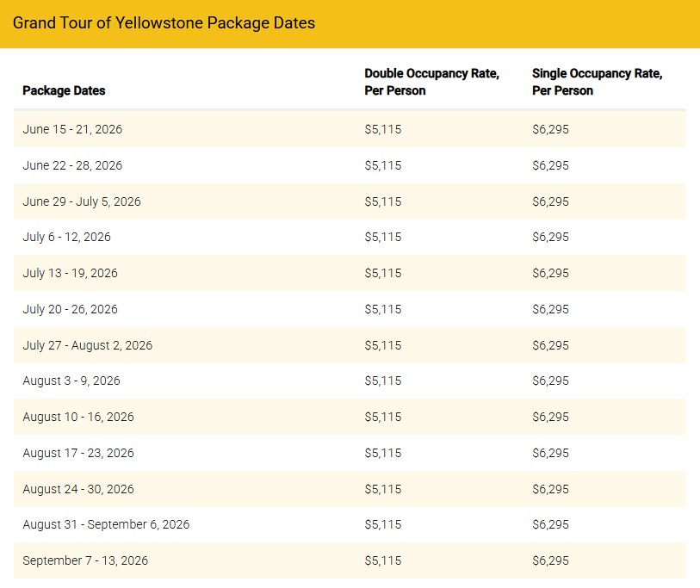This screenshot has height=588, width=700.
Task: Pick the July 6 - 12, 2026 dates
Action: click(66, 237)
